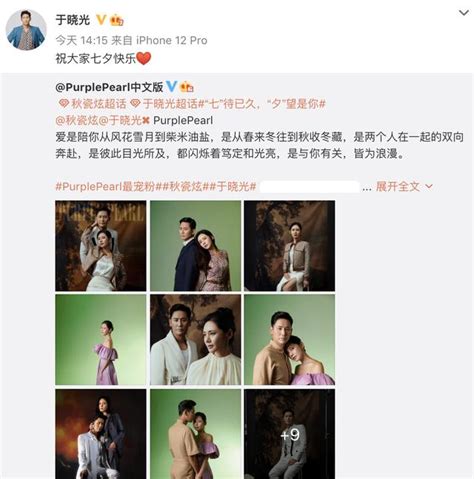The height and width of the screenshot is (479, 474).
Task: Open the +9 more photos thumbnail
Action: pos(290,434)
